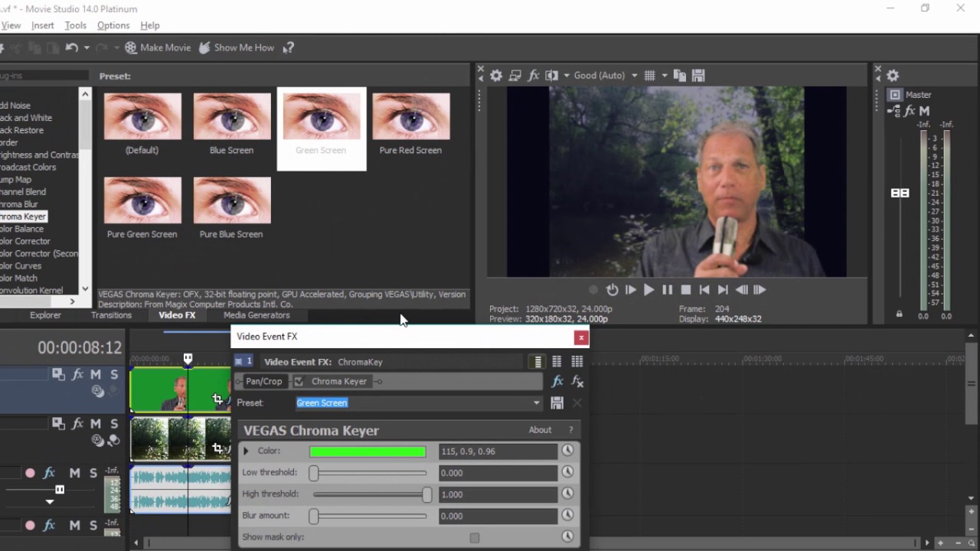Toggle the preview grid overlay icon
The height and width of the screenshot is (551, 980).
pos(650,76)
